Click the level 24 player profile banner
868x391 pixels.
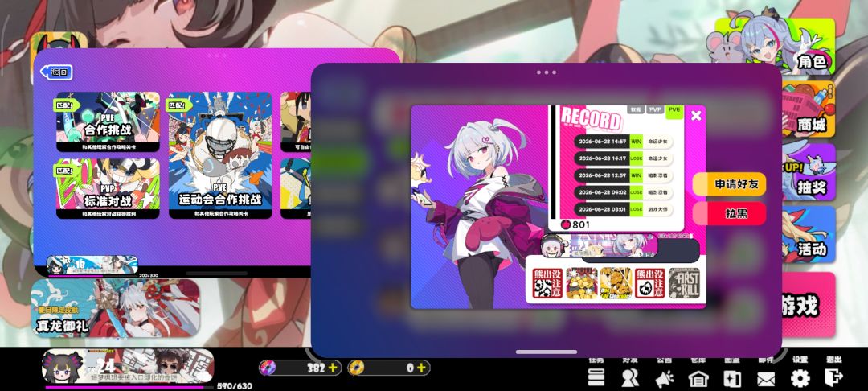129,366
